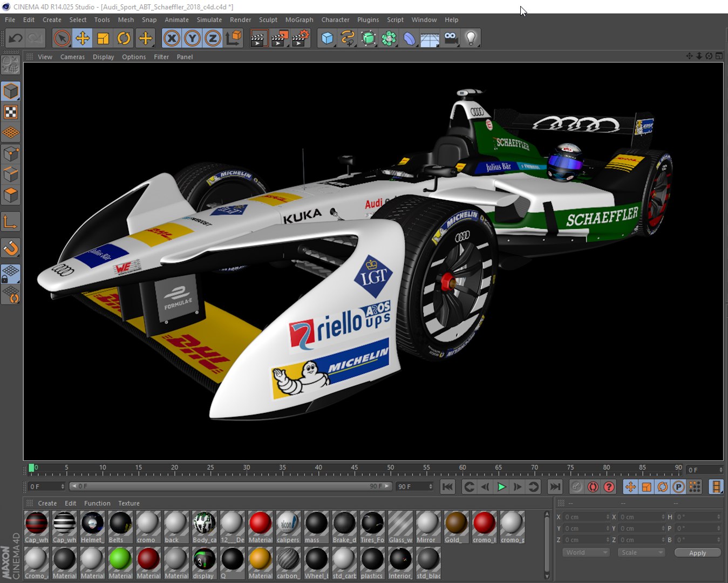
Task: Click the Apply button
Action: [697, 553]
